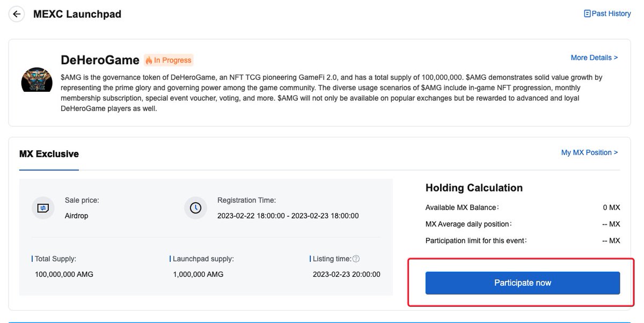644x323 pixels.
Task: Click the Launchpad supply label
Action: coord(203,259)
